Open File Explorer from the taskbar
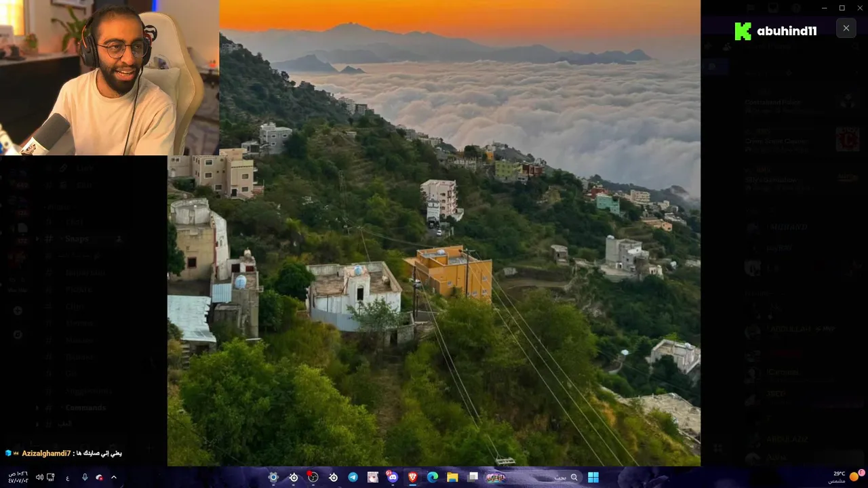The width and height of the screenshot is (868, 488). (452, 477)
